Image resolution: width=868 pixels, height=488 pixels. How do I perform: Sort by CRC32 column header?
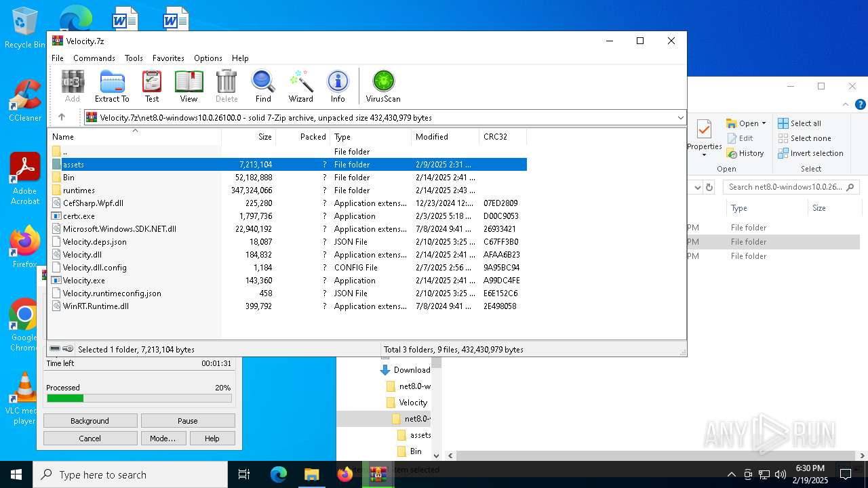[502, 137]
